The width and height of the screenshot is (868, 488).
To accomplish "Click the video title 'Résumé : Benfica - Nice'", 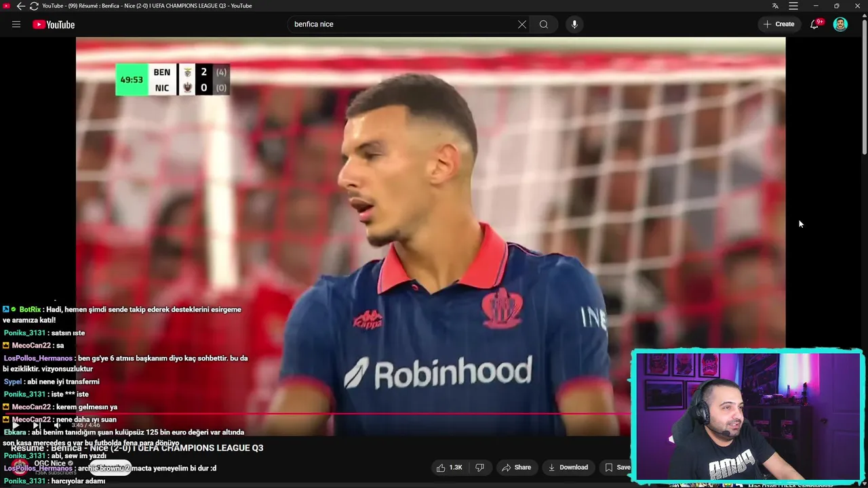I will (137, 448).
